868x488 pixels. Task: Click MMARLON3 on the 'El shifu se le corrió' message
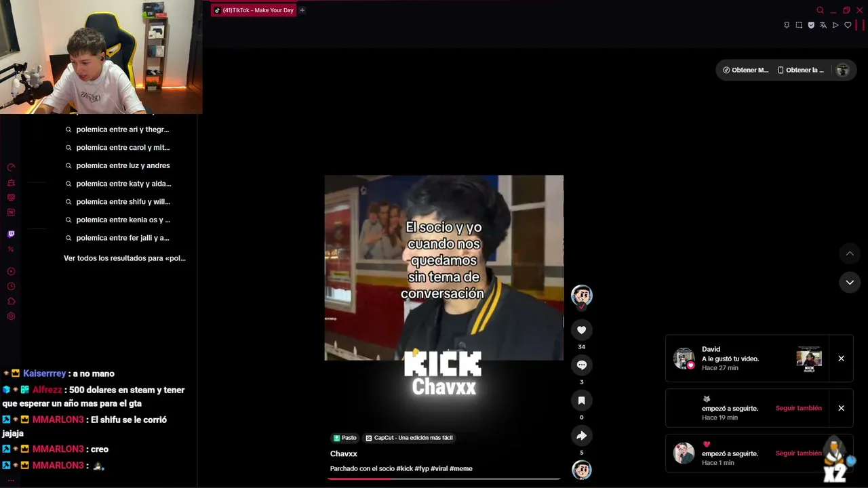tap(58, 420)
